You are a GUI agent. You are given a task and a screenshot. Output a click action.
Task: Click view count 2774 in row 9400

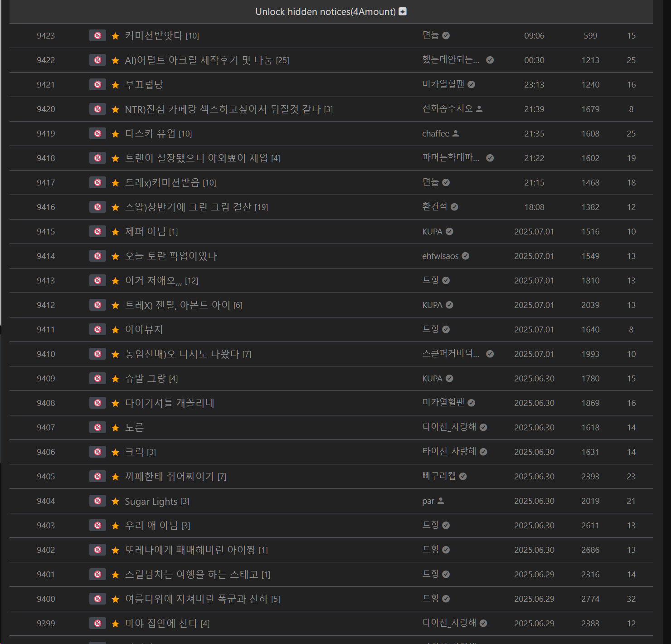point(590,599)
